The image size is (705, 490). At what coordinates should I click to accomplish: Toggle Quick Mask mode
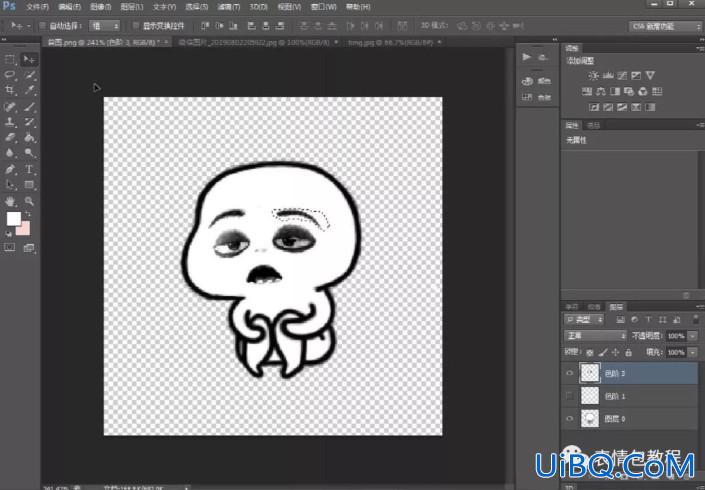pos(10,248)
